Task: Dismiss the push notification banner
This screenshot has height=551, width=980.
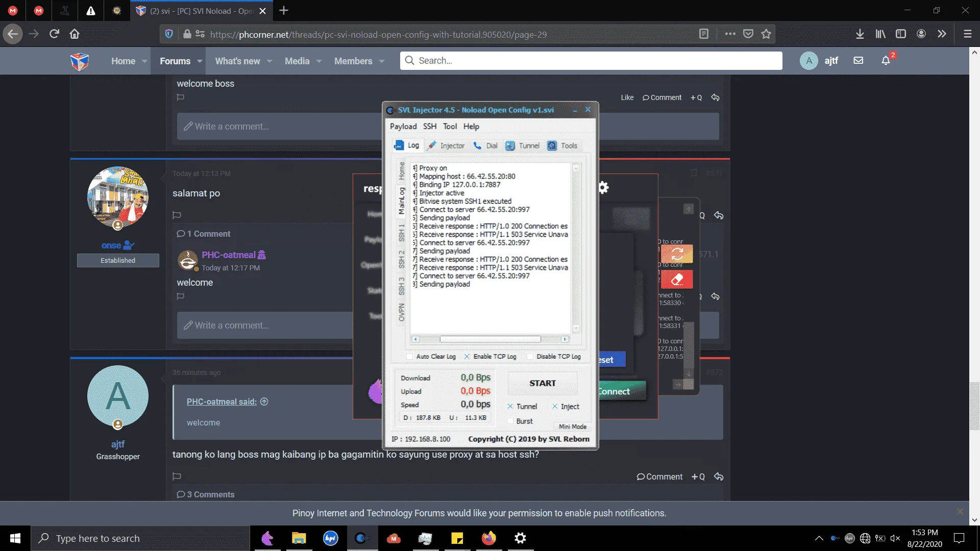Action: (x=960, y=511)
